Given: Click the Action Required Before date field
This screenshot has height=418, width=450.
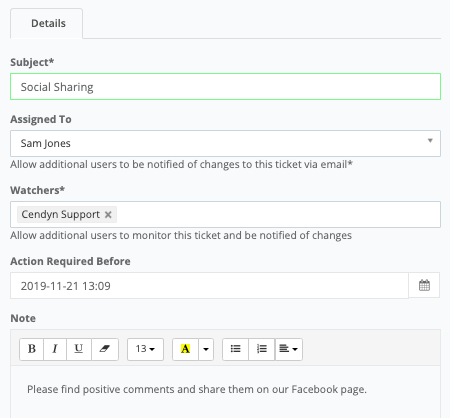Looking at the screenshot, I should coord(209,286).
